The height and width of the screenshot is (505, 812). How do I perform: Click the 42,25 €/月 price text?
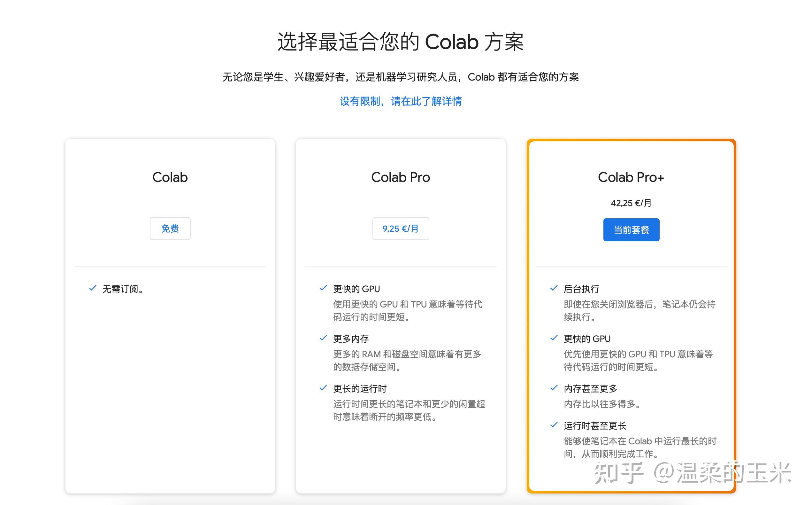(x=631, y=202)
